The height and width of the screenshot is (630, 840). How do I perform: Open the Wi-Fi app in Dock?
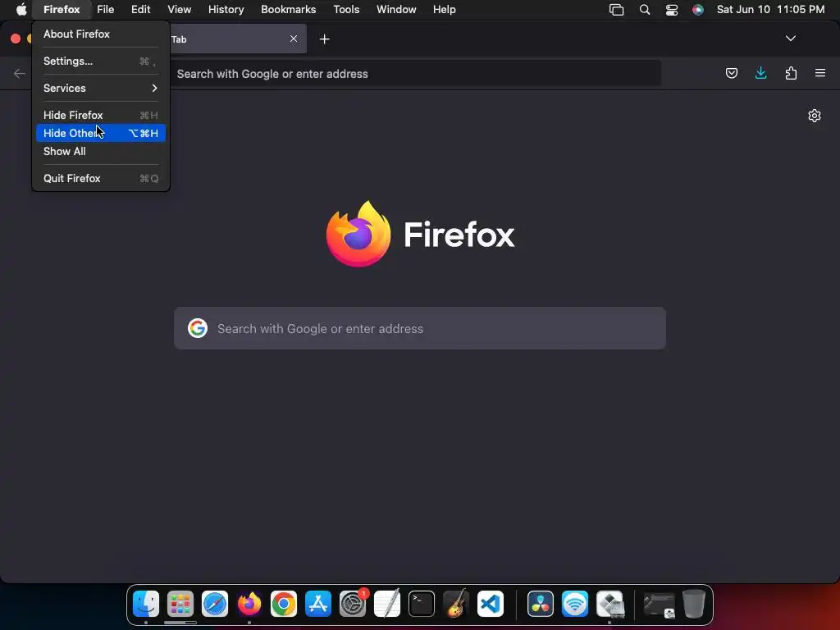click(x=575, y=604)
